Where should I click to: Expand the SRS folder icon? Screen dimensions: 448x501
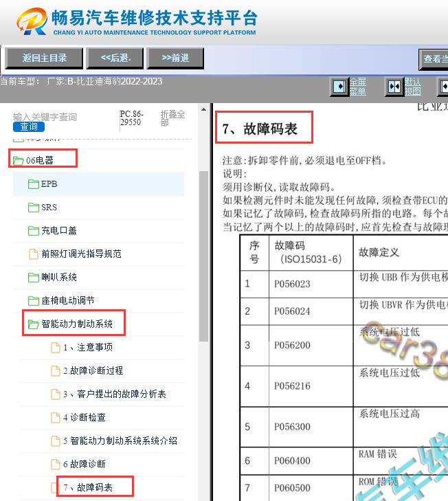point(33,208)
